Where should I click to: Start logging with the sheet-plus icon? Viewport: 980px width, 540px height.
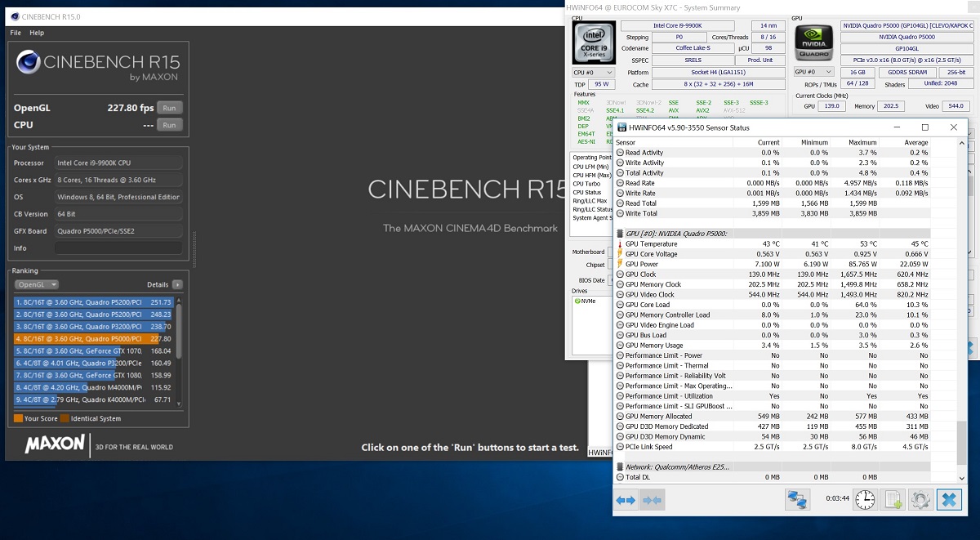tap(893, 500)
